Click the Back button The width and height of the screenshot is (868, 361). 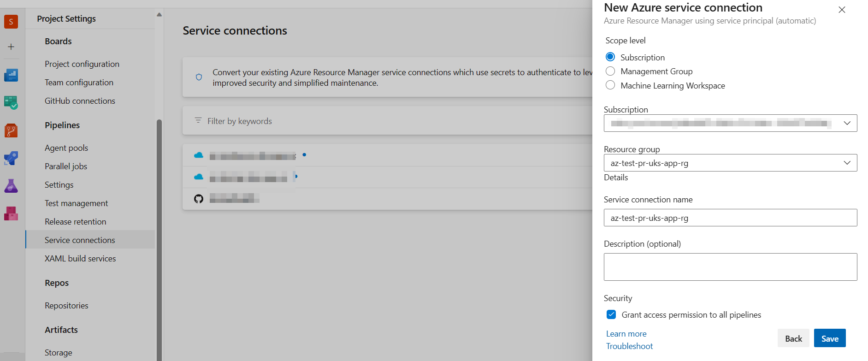click(x=793, y=338)
